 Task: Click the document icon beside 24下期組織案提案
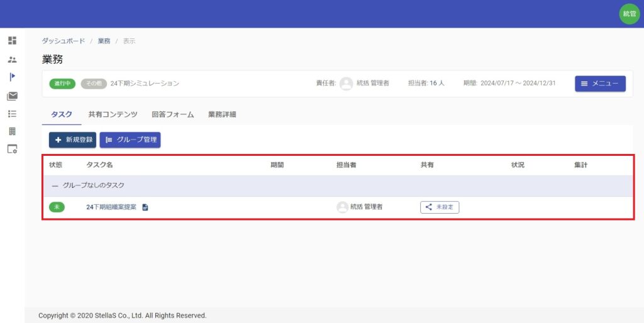[x=145, y=207]
